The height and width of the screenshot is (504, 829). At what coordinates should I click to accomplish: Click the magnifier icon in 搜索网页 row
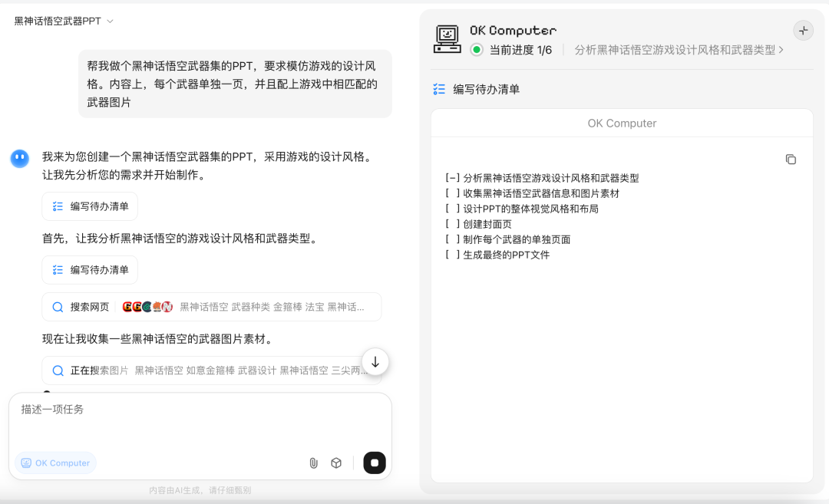pos(58,307)
